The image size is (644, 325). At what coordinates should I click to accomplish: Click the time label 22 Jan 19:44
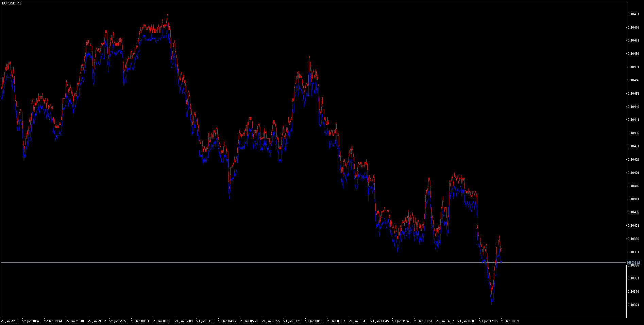point(53,321)
